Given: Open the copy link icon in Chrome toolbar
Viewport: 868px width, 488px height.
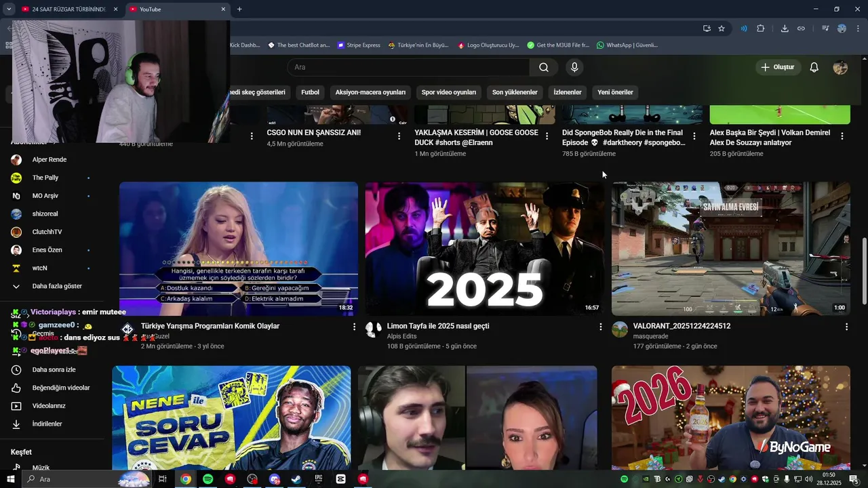Looking at the screenshot, I should [801, 28].
